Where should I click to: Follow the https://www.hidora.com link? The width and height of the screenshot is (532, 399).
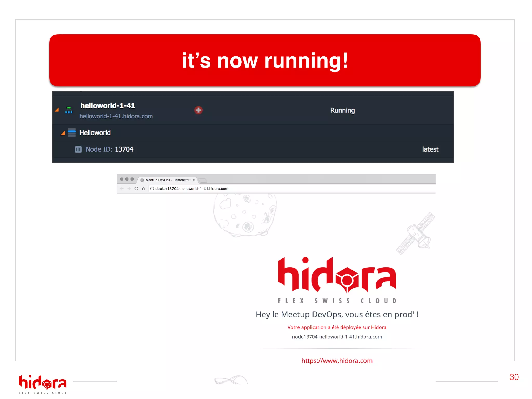(x=337, y=361)
